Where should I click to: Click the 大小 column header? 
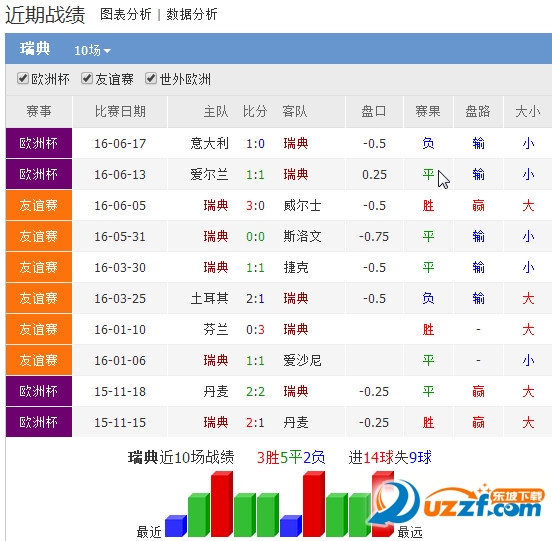[528, 111]
